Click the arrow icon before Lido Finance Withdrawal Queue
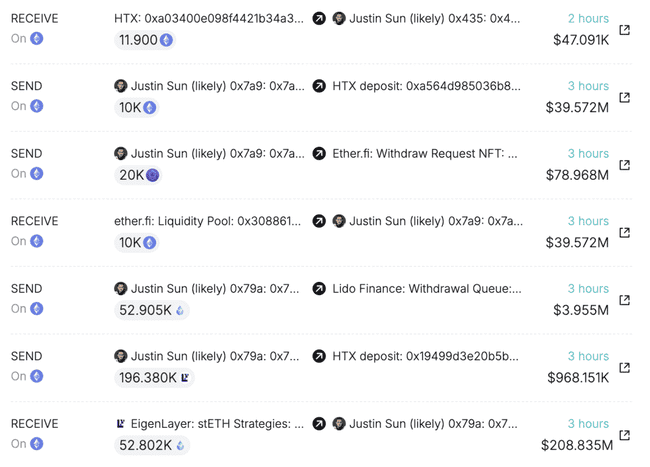Image resolution: width=650 pixels, height=467 pixels. click(x=319, y=289)
